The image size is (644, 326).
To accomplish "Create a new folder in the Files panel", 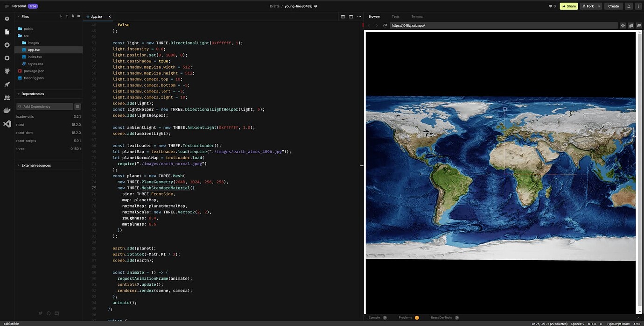I will (79, 16).
